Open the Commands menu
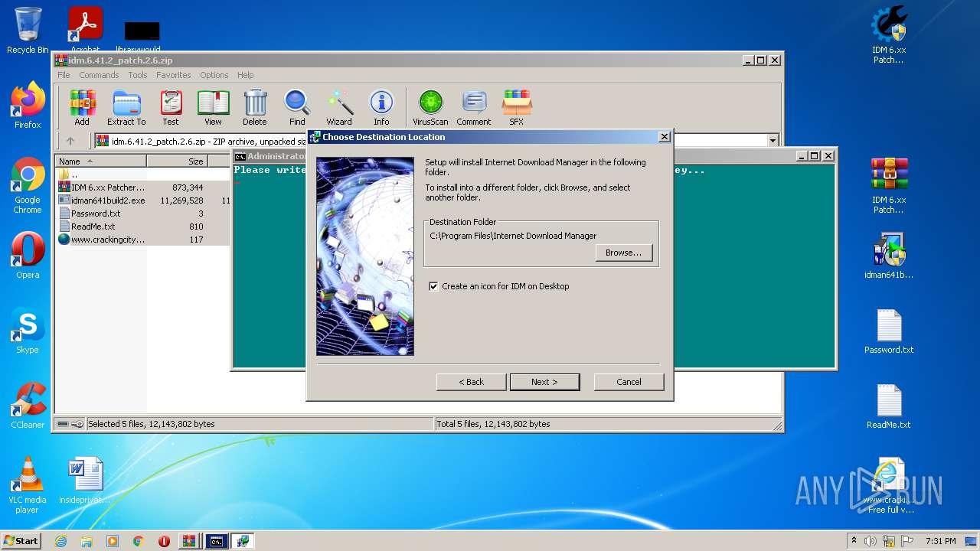Screen dimensions: 980x551 click(x=99, y=75)
